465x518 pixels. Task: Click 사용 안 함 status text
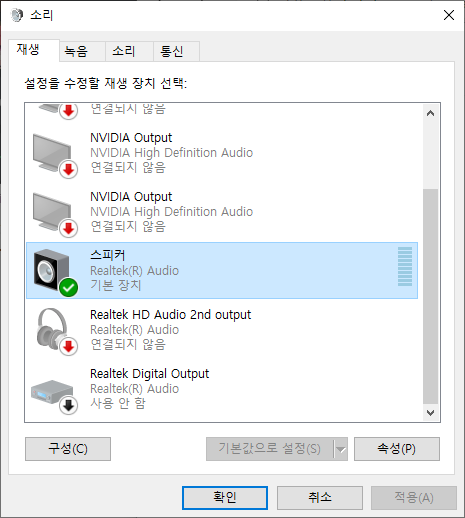point(118,403)
